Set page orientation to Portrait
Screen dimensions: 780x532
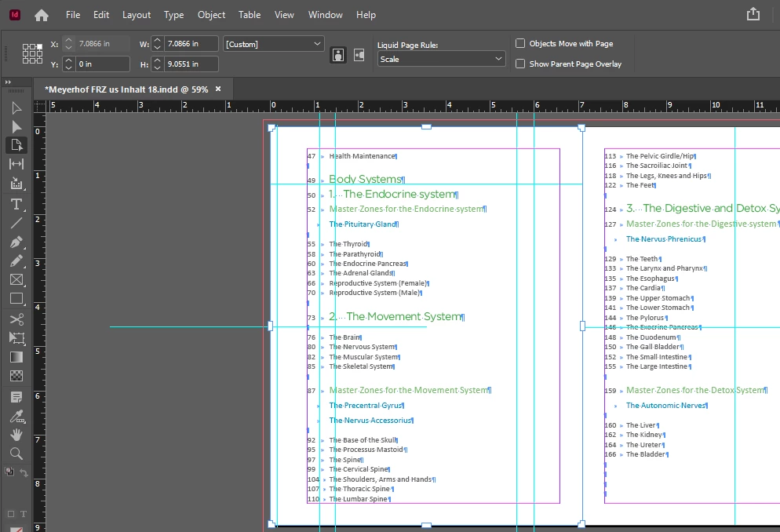coord(338,55)
